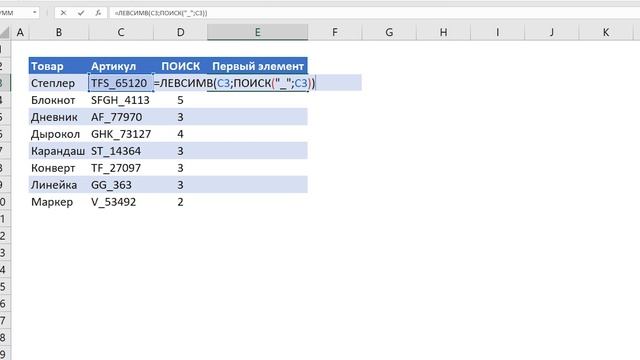Select column A header
Screen dimensions: 640x360
(20, 32)
